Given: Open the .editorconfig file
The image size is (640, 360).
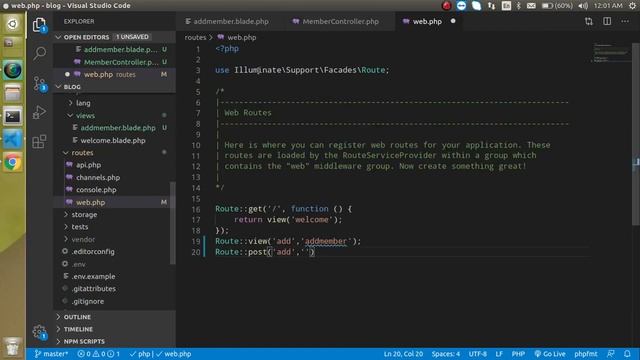Looking at the screenshot, I should point(93,251).
